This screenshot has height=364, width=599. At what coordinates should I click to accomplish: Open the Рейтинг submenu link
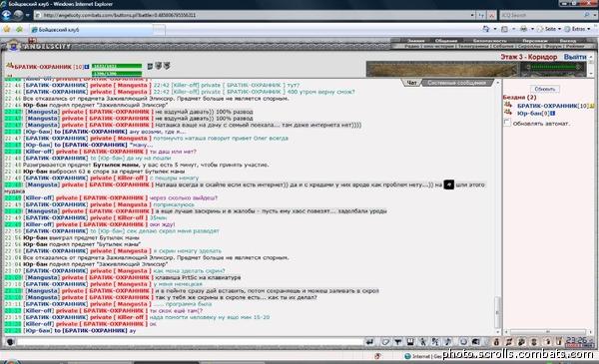575,46
